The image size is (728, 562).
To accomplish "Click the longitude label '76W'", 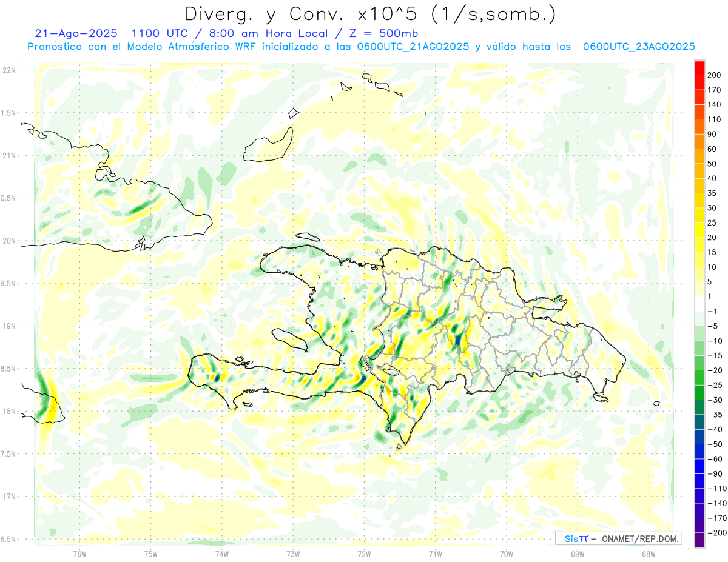I will point(79,555).
